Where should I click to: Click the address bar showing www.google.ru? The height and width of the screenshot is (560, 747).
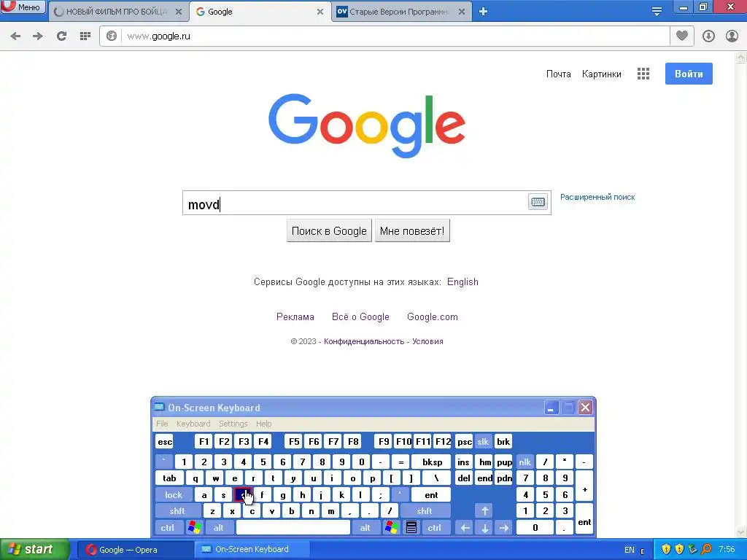[395, 36]
